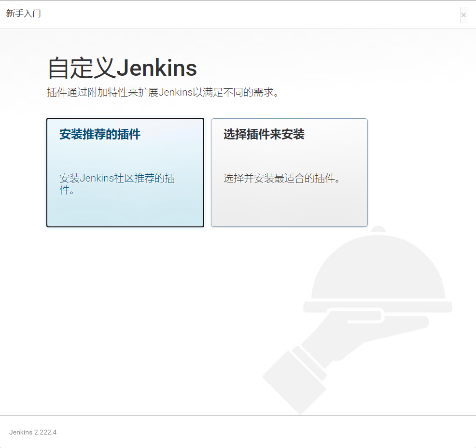Select the highlighted recommended plugins tile

(x=125, y=172)
